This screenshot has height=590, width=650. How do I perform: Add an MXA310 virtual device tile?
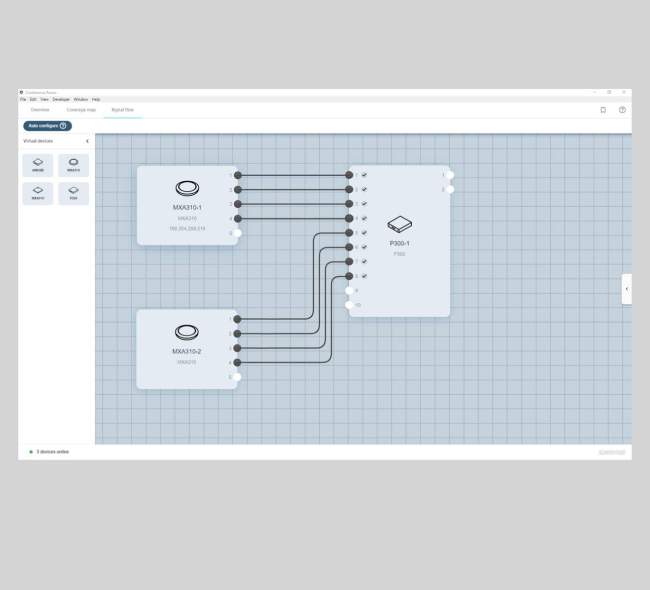coord(73,165)
